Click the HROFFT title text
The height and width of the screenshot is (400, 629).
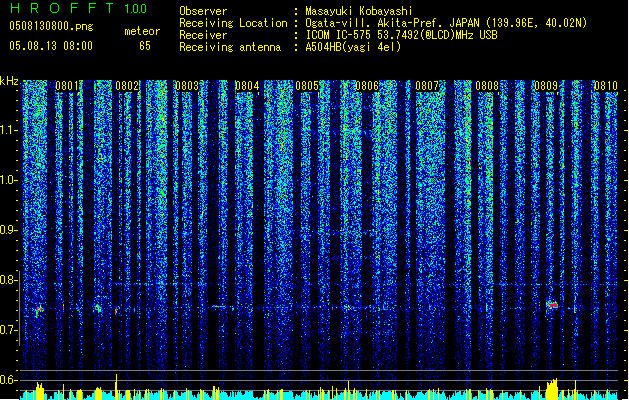coord(62,8)
